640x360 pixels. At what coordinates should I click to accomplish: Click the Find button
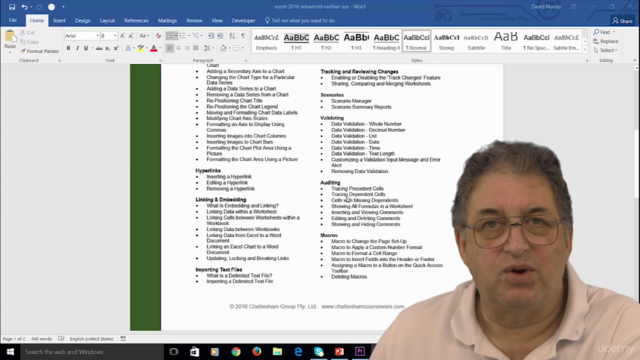604,32
